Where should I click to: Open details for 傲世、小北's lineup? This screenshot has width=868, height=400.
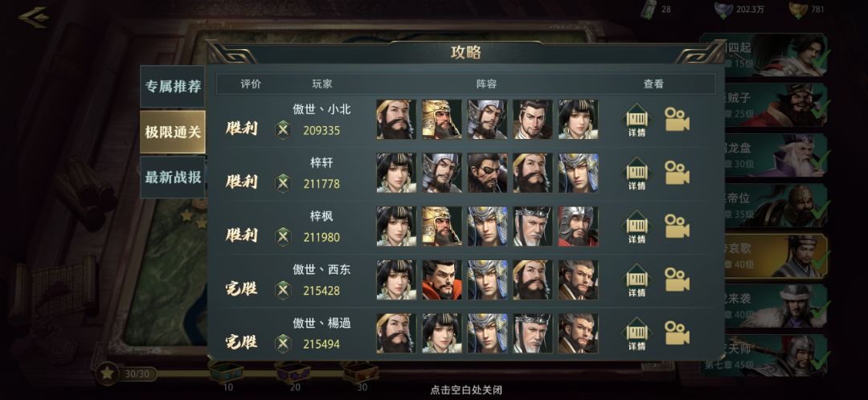(637, 120)
